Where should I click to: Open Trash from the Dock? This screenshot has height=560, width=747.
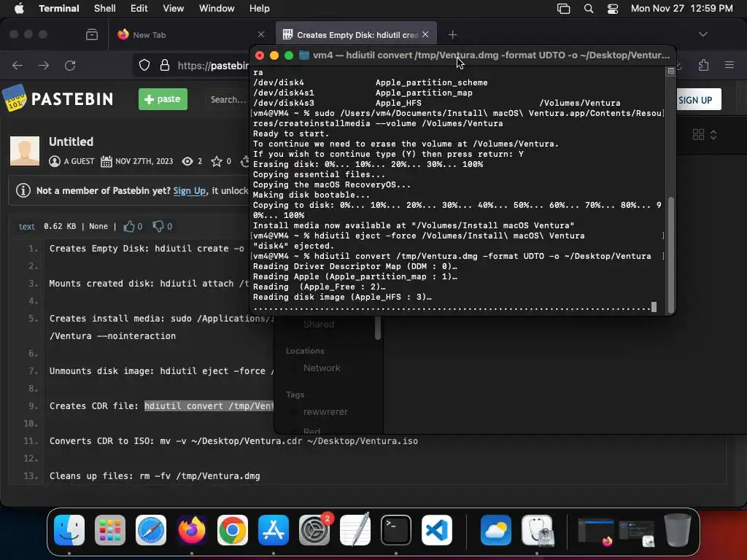[x=678, y=530]
